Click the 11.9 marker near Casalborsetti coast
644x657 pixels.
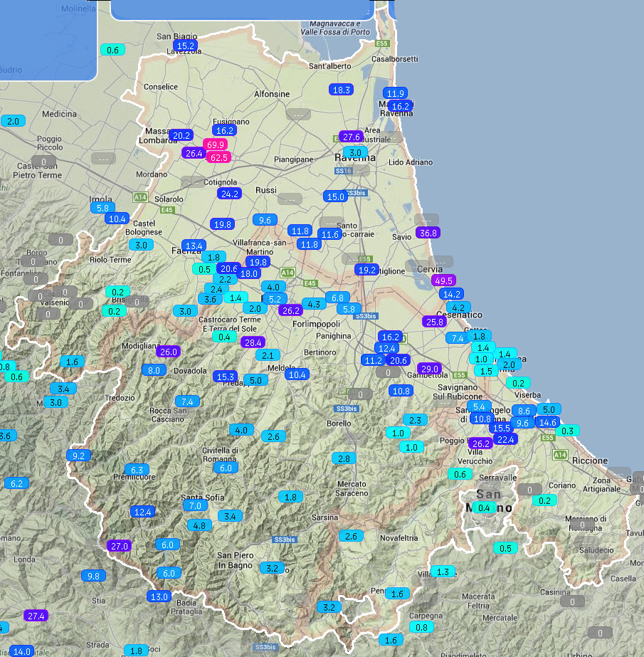[395, 93]
